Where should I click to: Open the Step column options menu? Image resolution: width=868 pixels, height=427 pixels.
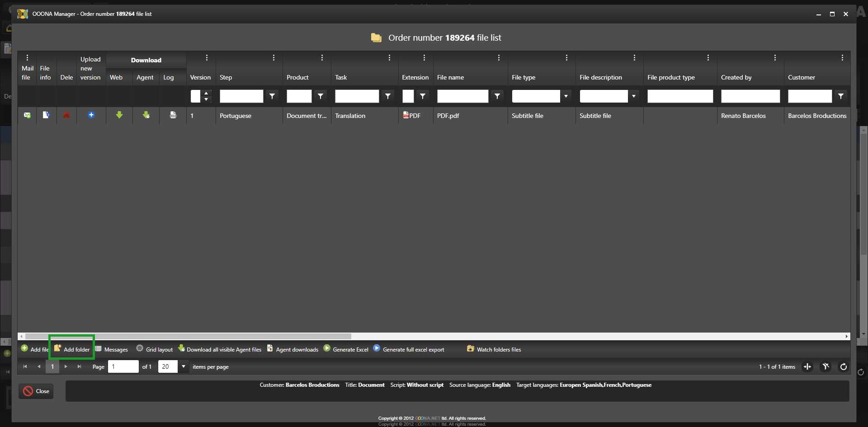pos(274,58)
